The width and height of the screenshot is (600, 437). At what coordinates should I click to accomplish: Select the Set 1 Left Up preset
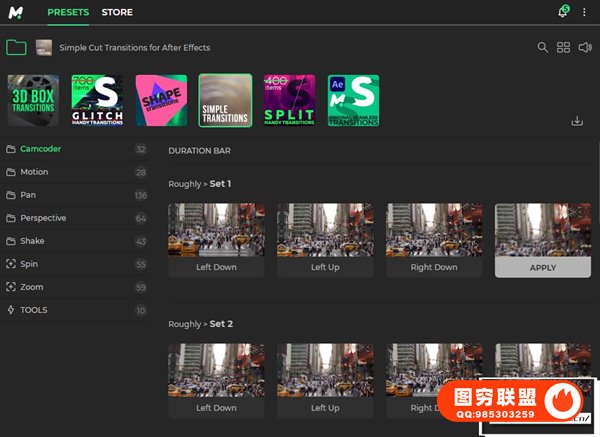tap(325, 240)
